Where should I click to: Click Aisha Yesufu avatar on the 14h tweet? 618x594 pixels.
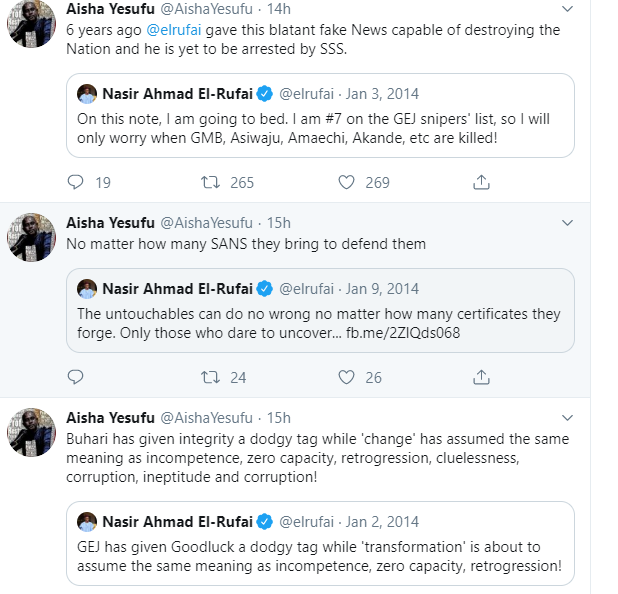pyautogui.click(x=32, y=23)
